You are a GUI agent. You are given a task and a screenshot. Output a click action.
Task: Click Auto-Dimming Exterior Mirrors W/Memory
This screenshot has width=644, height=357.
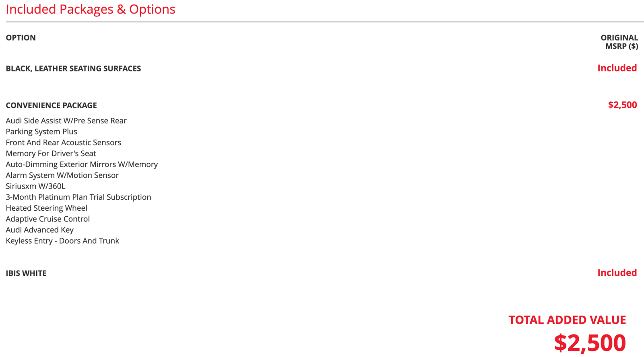pyautogui.click(x=82, y=164)
